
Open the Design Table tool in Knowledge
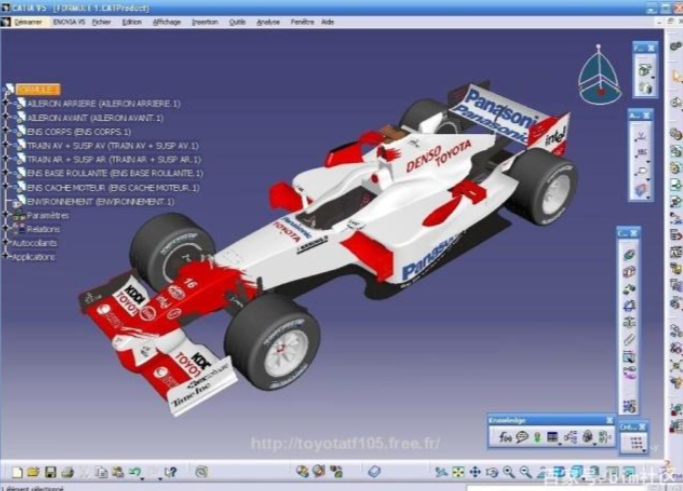point(552,437)
